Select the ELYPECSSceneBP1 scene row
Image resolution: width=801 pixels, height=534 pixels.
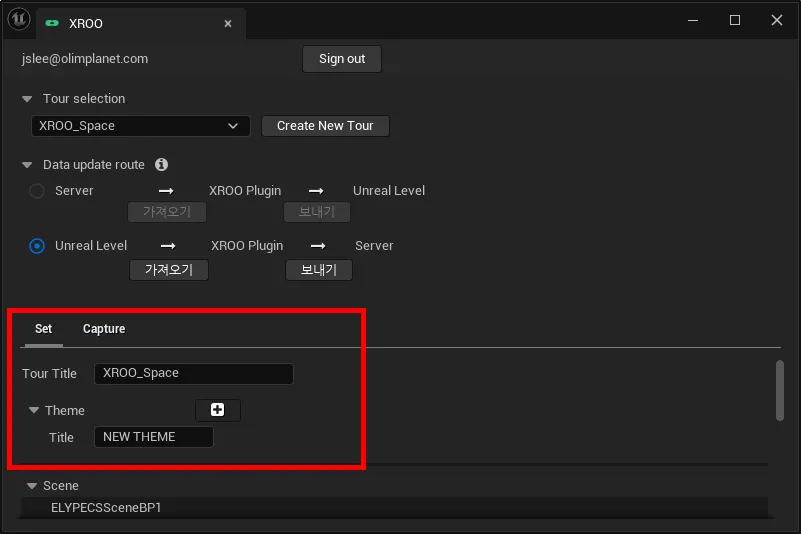[394, 507]
